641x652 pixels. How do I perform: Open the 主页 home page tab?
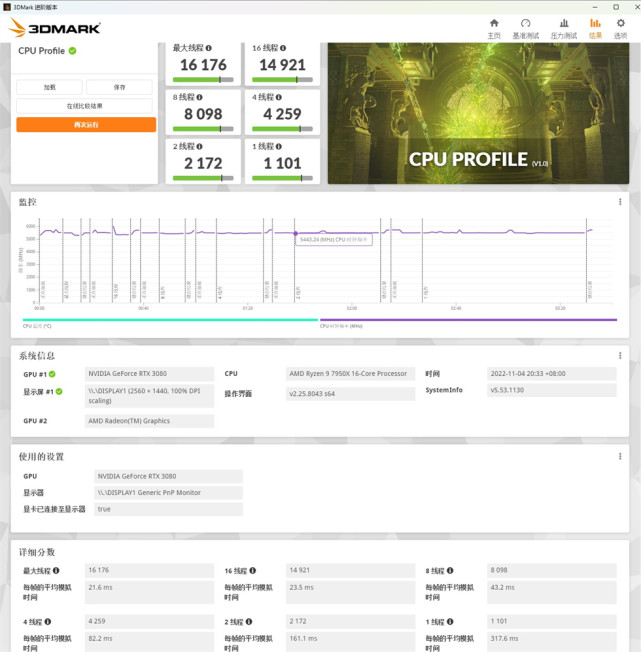[x=494, y=29]
